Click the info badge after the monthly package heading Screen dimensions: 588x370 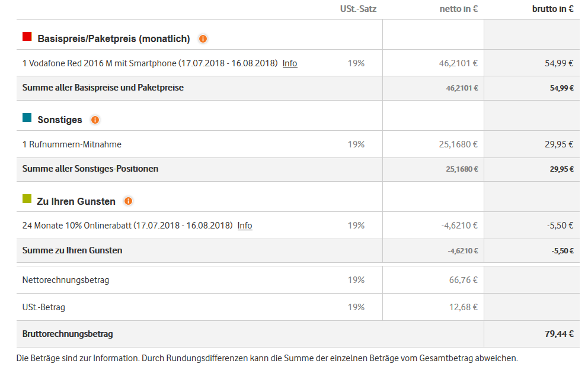(x=203, y=38)
